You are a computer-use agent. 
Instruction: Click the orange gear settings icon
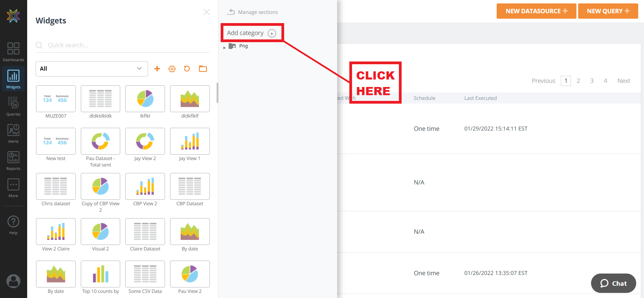point(172,69)
